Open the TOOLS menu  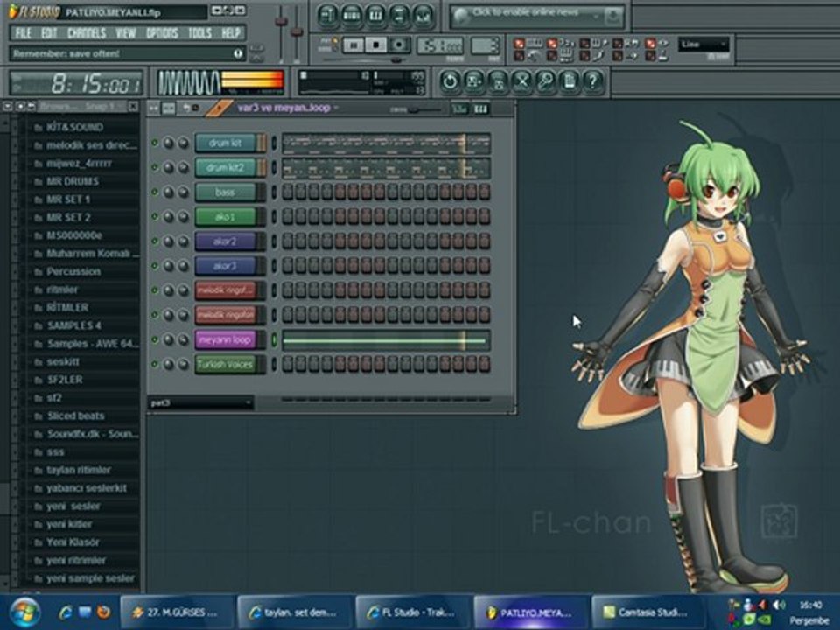(x=199, y=33)
